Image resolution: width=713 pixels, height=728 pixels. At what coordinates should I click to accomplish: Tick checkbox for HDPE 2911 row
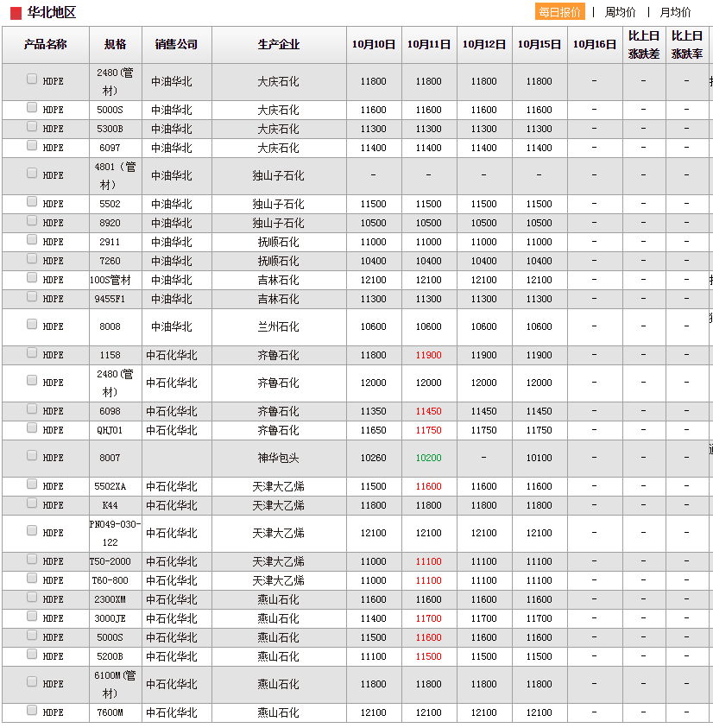(32, 239)
